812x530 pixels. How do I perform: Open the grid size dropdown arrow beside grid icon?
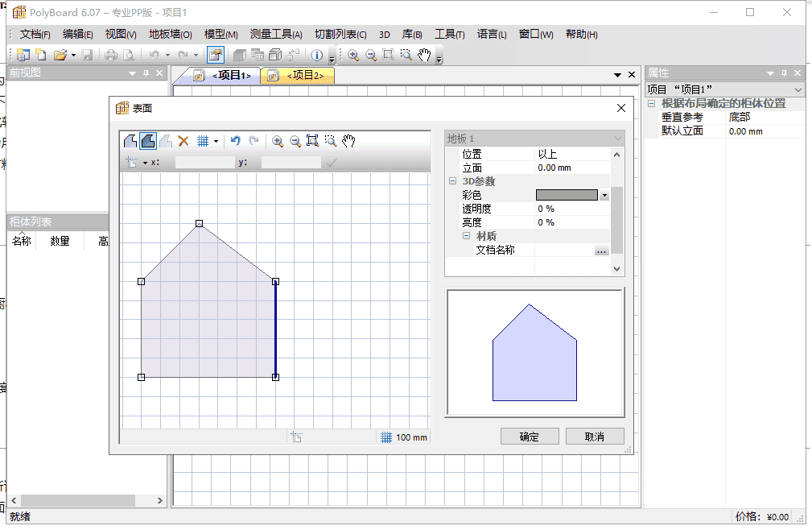click(216, 141)
